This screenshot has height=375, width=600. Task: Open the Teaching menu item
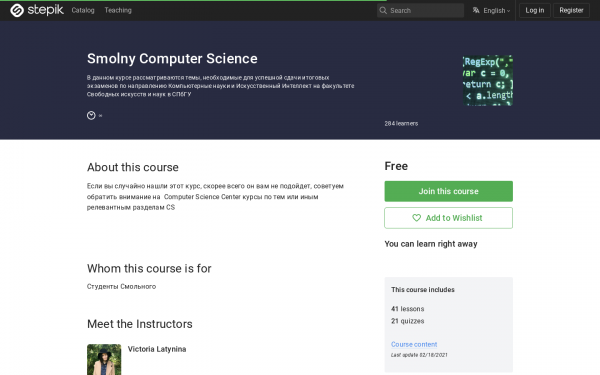pos(118,10)
